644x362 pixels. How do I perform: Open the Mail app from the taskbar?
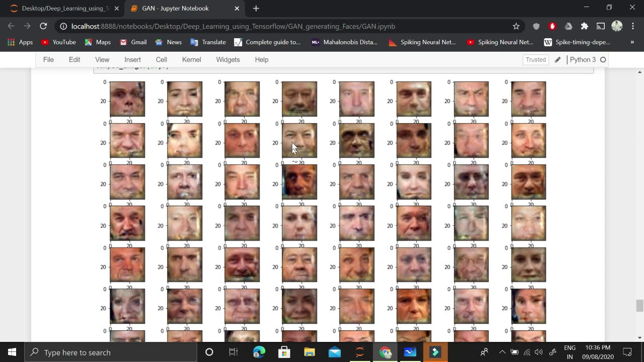pyautogui.click(x=335, y=352)
